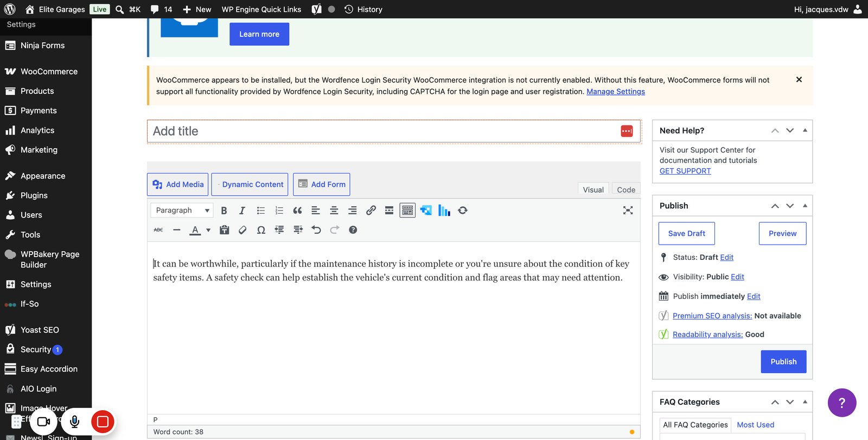The image size is (868, 440).
Task: Open the Paragraph format dropdown
Action: pos(182,211)
